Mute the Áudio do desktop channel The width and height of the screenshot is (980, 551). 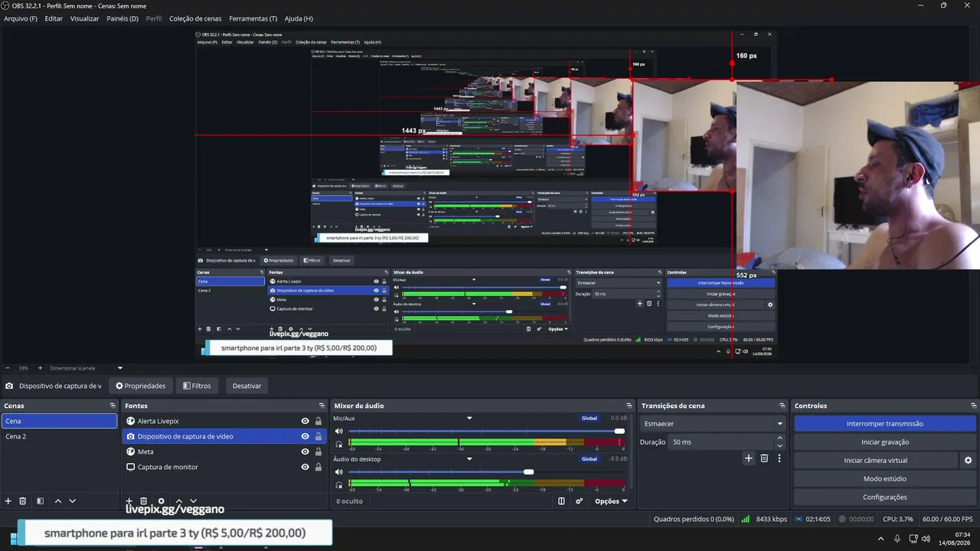tap(339, 472)
